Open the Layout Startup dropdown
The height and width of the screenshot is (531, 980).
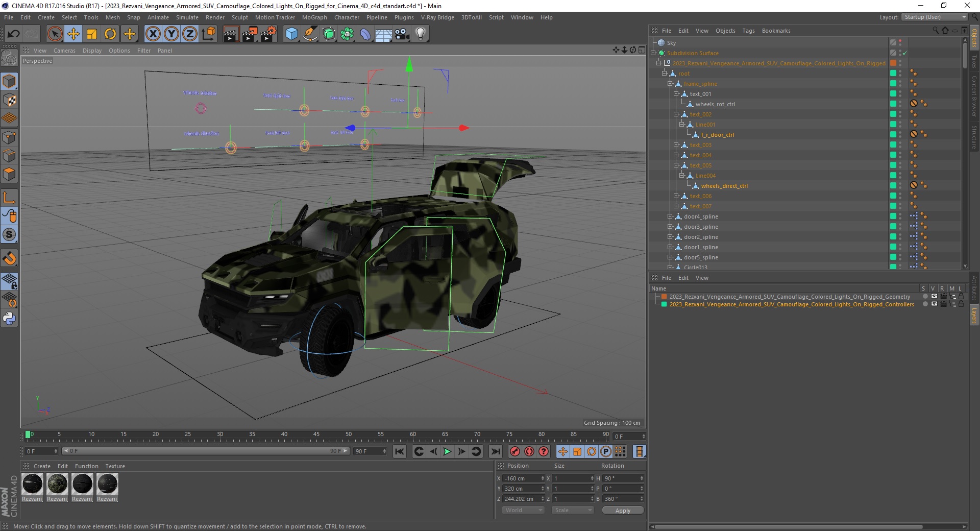935,17
